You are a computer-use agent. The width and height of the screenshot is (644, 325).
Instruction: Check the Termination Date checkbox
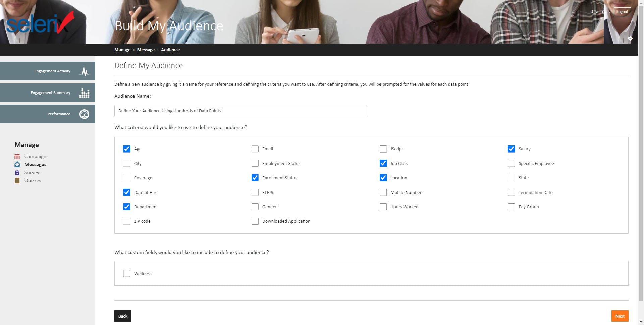511,192
